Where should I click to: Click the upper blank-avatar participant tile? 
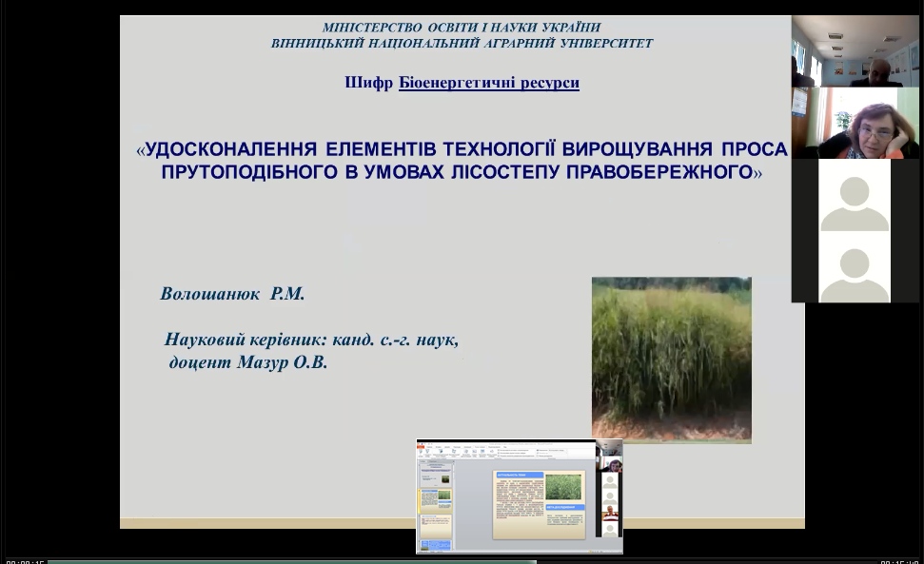tap(855, 195)
